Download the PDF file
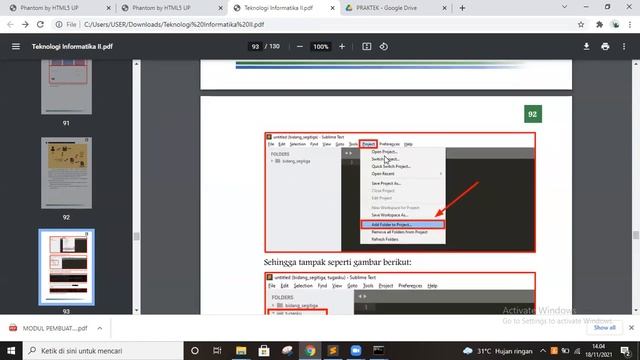Screen dimensions: 640x360 click(586, 47)
